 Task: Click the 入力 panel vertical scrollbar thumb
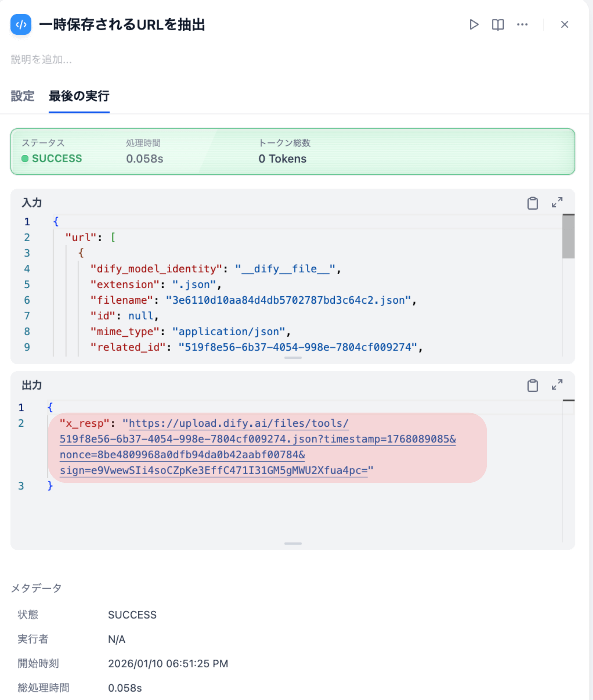tap(568, 237)
